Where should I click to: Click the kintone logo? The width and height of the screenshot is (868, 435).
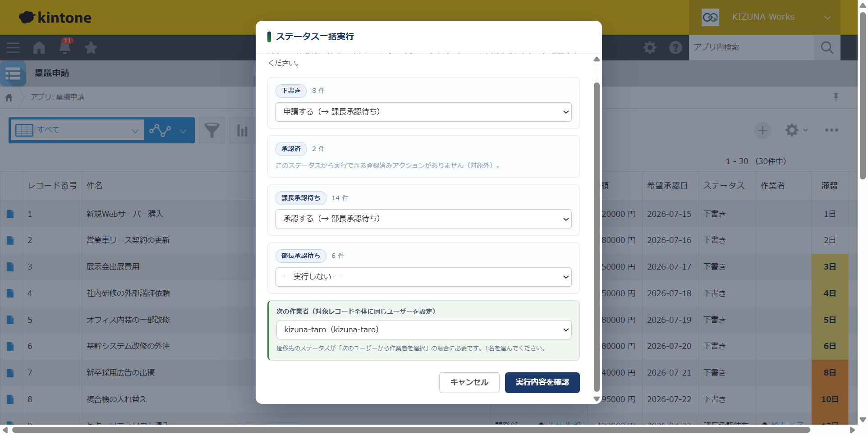coord(55,18)
